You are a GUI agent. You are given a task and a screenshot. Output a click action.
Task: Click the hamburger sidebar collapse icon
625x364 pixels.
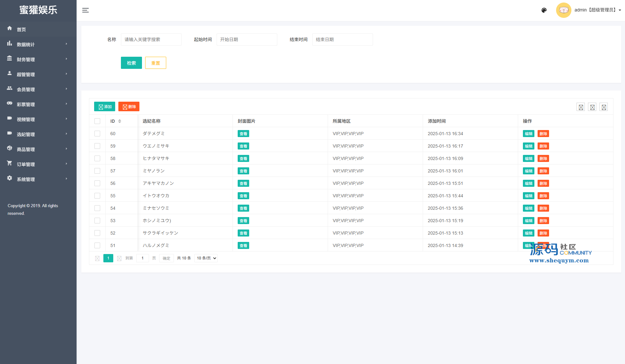tap(86, 10)
